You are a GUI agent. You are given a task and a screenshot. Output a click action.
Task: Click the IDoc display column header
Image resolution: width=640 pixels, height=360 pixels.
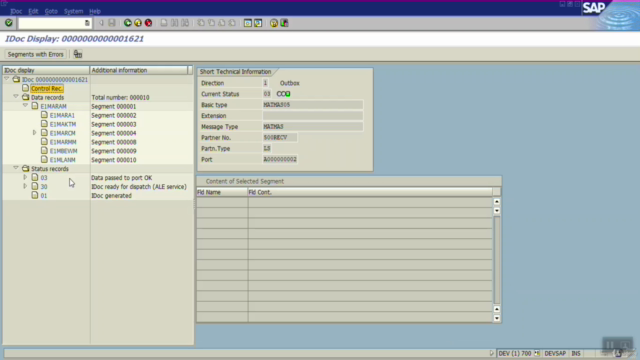[46, 70]
